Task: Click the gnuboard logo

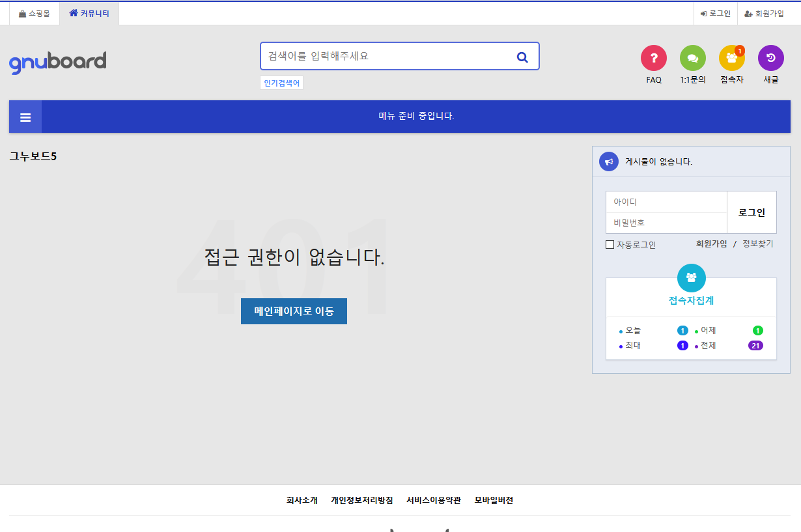Action: coord(58,61)
